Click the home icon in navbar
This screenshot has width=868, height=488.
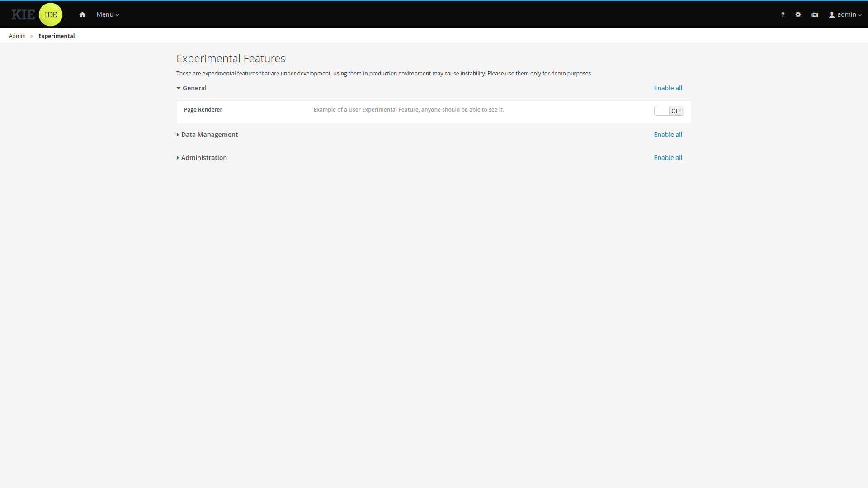[x=82, y=14]
